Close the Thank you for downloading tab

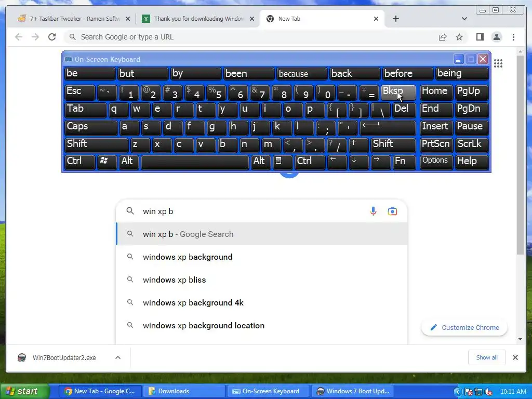coord(252,19)
